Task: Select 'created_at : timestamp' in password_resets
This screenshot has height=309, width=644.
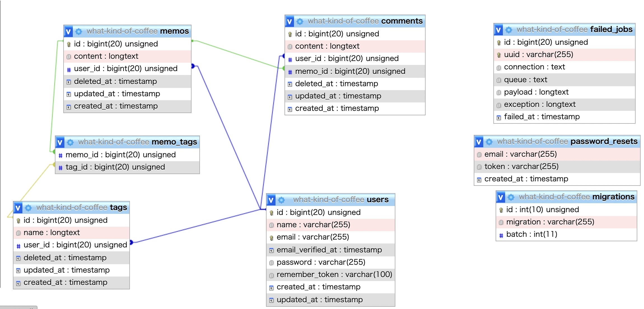Action: (557, 179)
